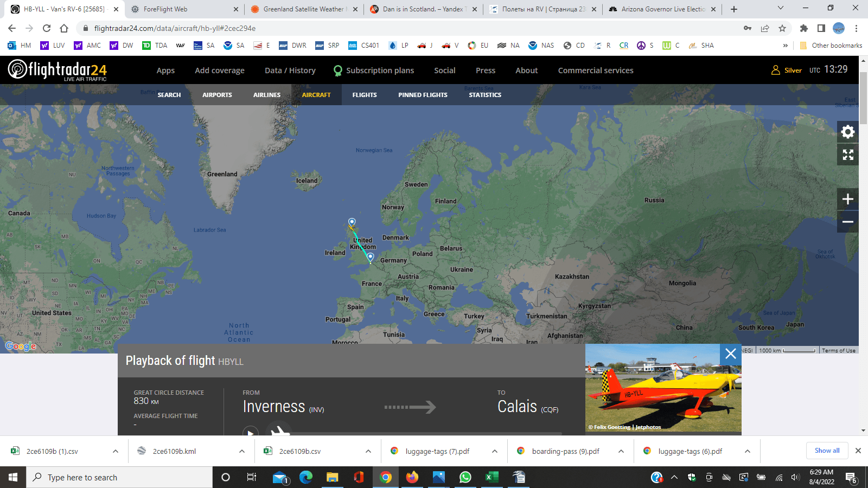Expand options for 2ce6109b.kml download
The height and width of the screenshot is (488, 868).
pos(242,451)
